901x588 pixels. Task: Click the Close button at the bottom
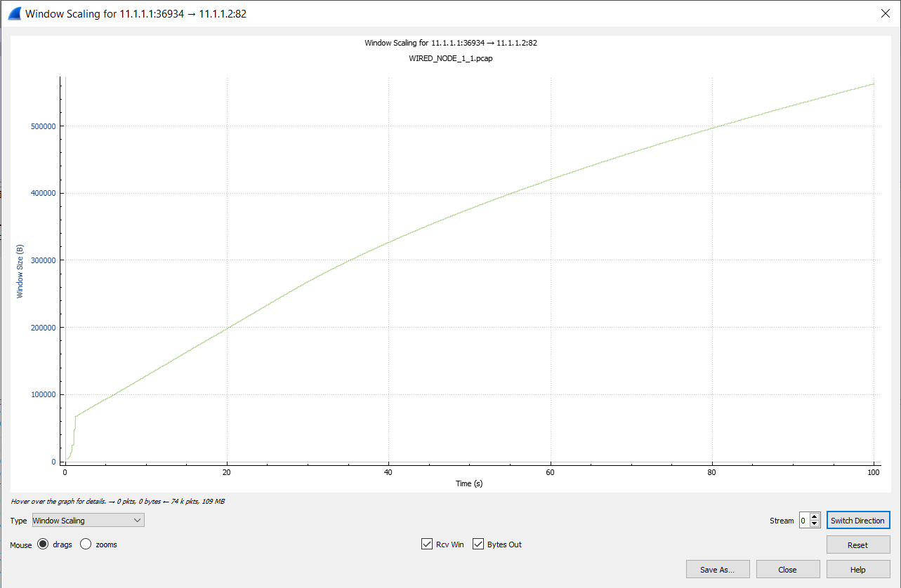tap(787, 570)
